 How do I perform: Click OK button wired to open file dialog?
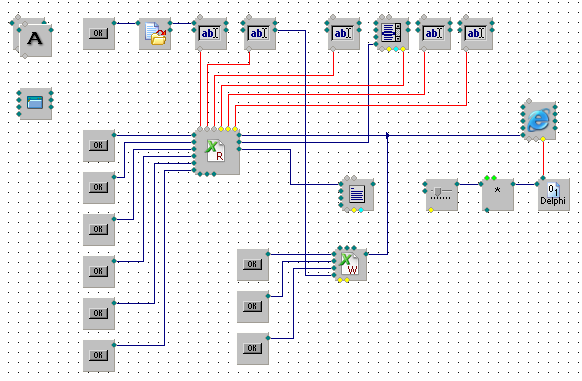pyautogui.click(x=99, y=34)
